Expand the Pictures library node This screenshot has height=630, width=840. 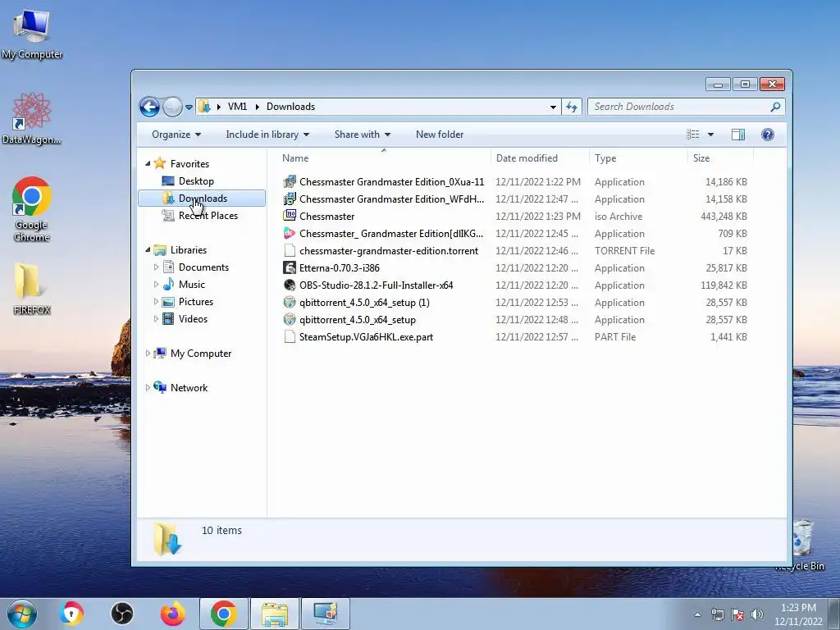(156, 302)
